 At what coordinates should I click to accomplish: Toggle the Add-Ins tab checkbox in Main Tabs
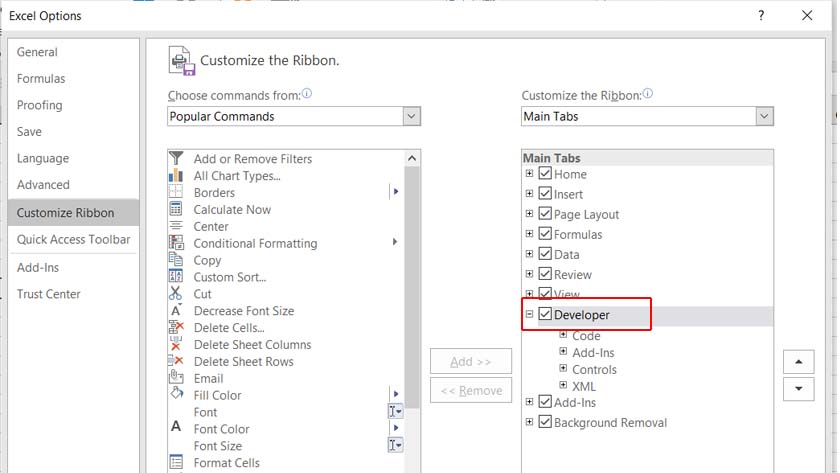tap(545, 402)
